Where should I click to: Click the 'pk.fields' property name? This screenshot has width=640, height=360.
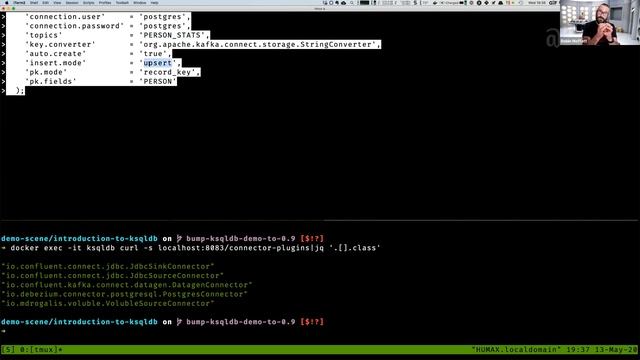pos(51,82)
